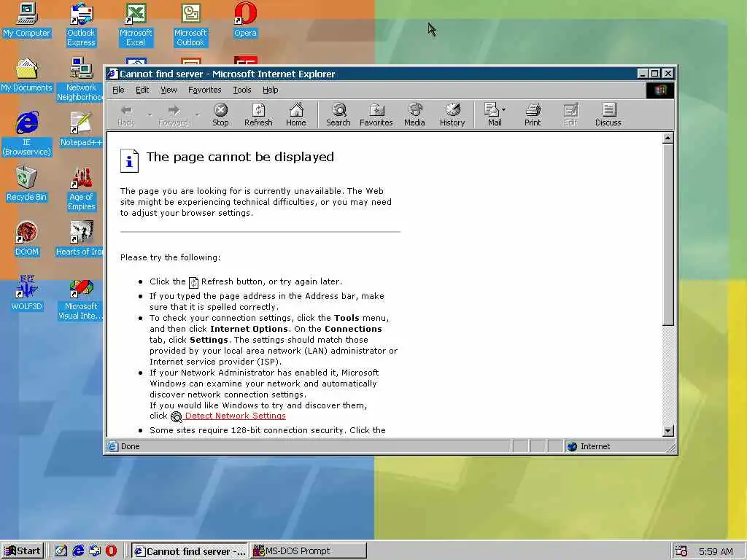Stop loading with the Stop button

pos(220,114)
